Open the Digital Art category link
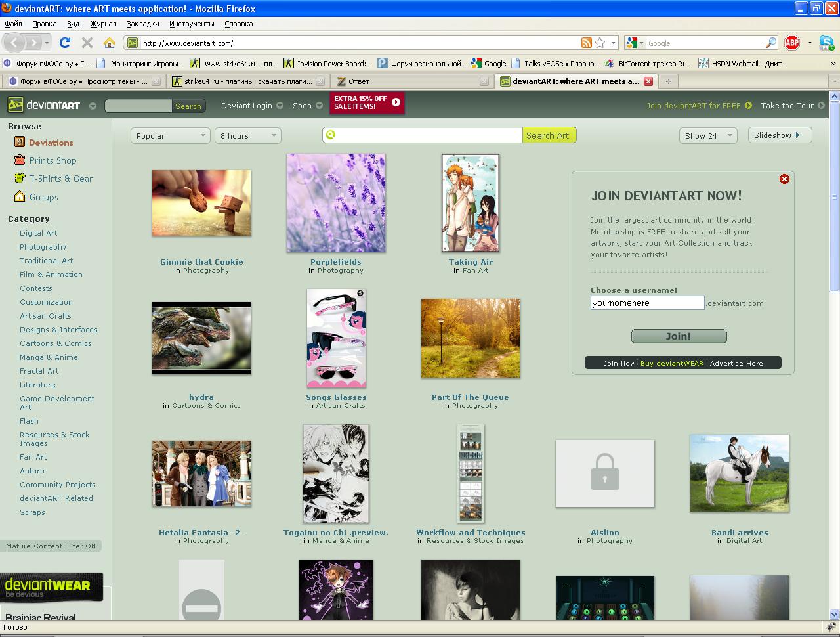The image size is (840, 637). [x=38, y=233]
